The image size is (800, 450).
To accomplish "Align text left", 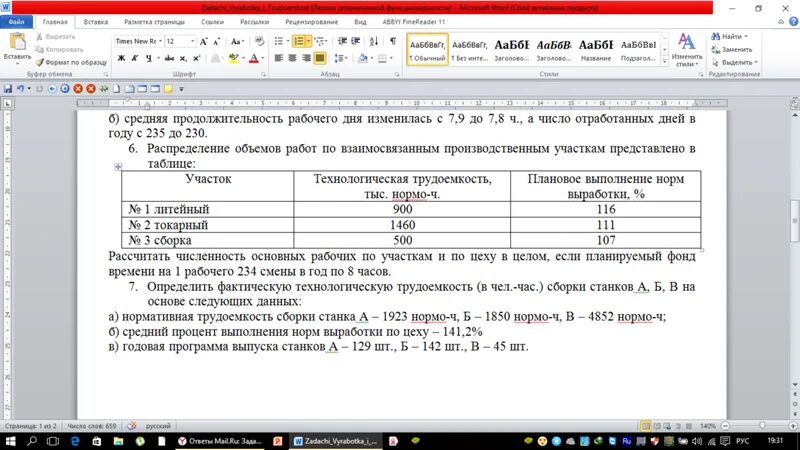I will click(279, 58).
